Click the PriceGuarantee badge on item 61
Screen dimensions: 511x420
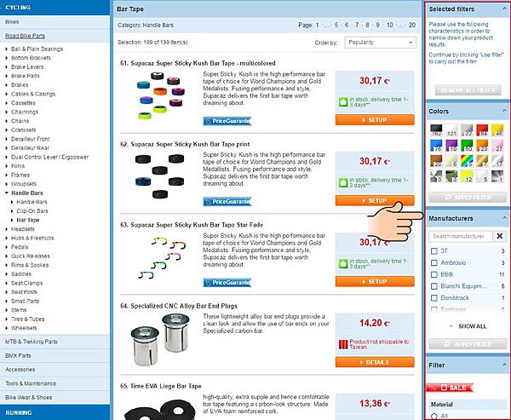pos(227,121)
